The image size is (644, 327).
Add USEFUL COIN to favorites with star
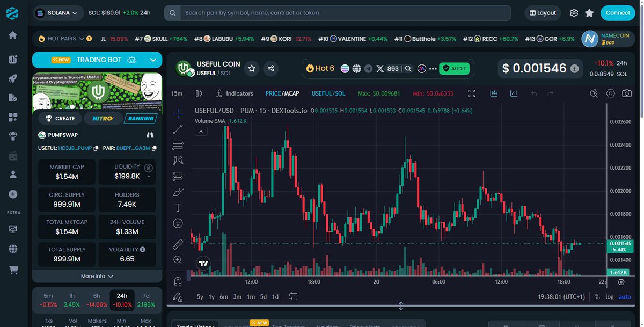click(252, 68)
